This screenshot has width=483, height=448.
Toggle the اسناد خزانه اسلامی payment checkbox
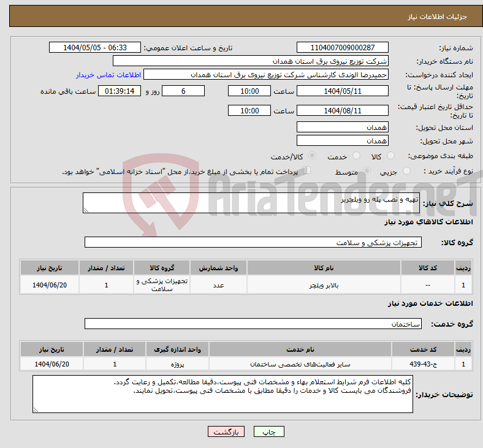pyautogui.click(x=307, y=170)
